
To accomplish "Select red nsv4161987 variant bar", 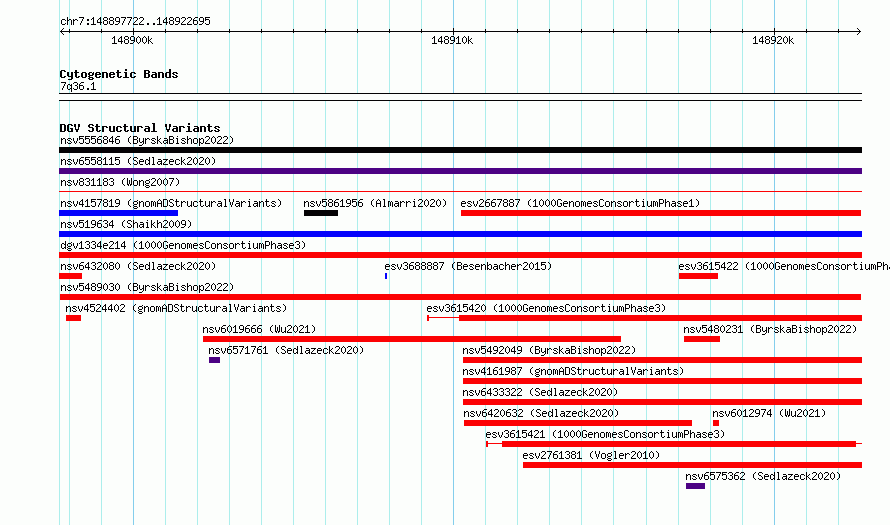I will coord(662,381).
